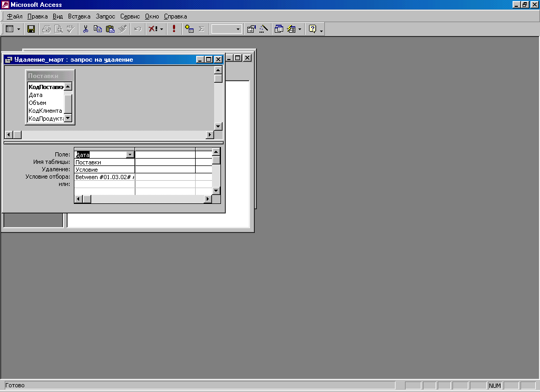Click the Properties toolbar icon
The height and width of the screenshot is (392, 540).
pyautogui.click(x=252, y=30)
